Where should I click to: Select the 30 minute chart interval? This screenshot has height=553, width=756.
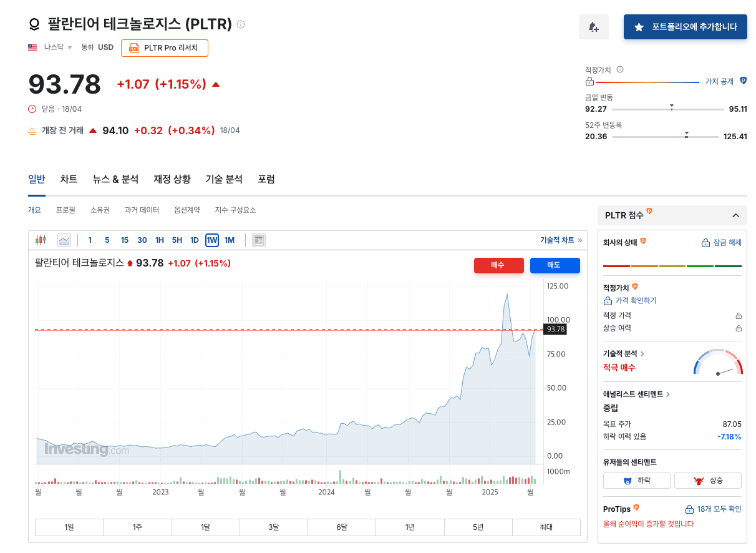click(x=142, y=240)
